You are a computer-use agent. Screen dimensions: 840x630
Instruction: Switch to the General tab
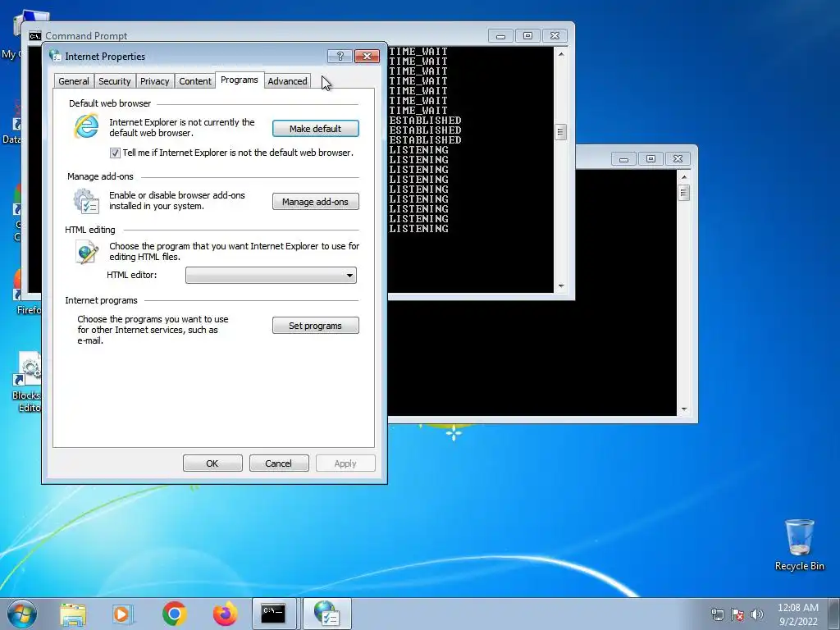[x=74, y=81]
